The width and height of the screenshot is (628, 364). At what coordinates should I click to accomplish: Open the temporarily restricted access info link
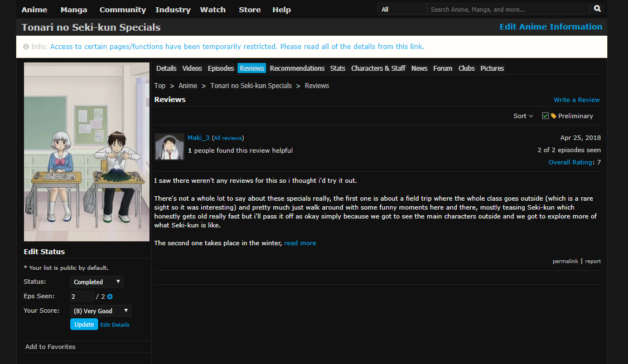pos(237,47)
